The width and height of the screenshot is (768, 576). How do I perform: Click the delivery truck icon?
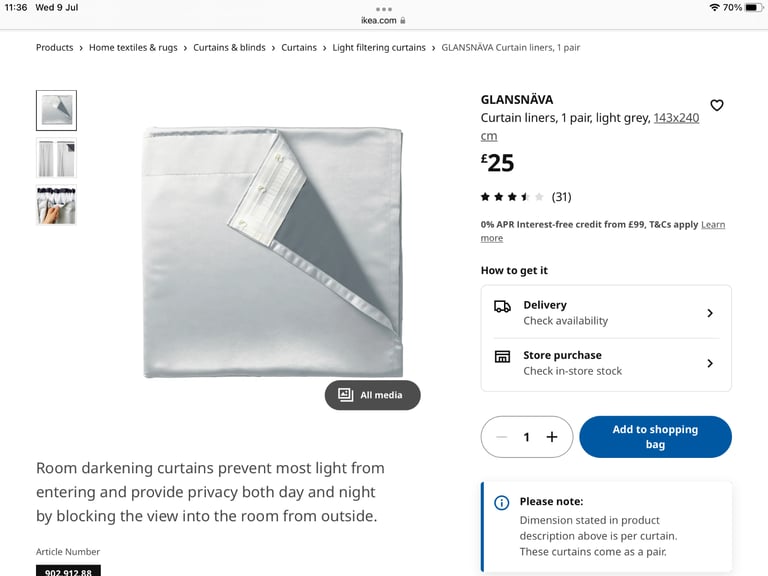point(502,307)
